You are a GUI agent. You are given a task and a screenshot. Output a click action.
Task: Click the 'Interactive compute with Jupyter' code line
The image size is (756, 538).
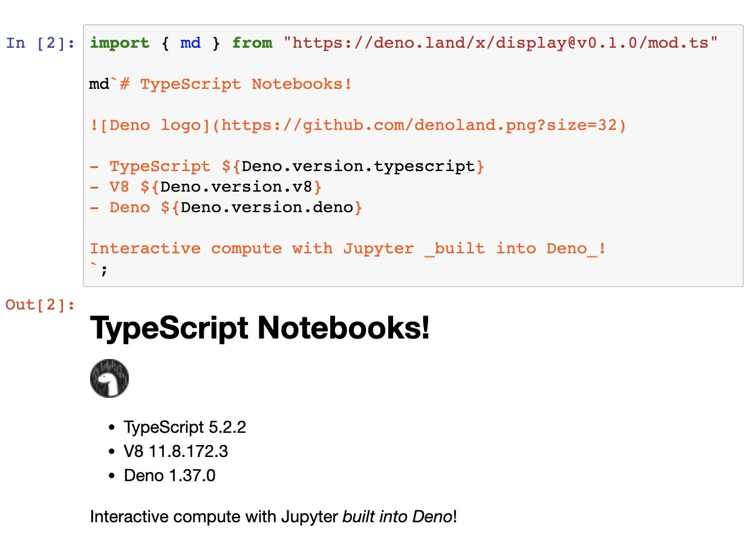348,248
